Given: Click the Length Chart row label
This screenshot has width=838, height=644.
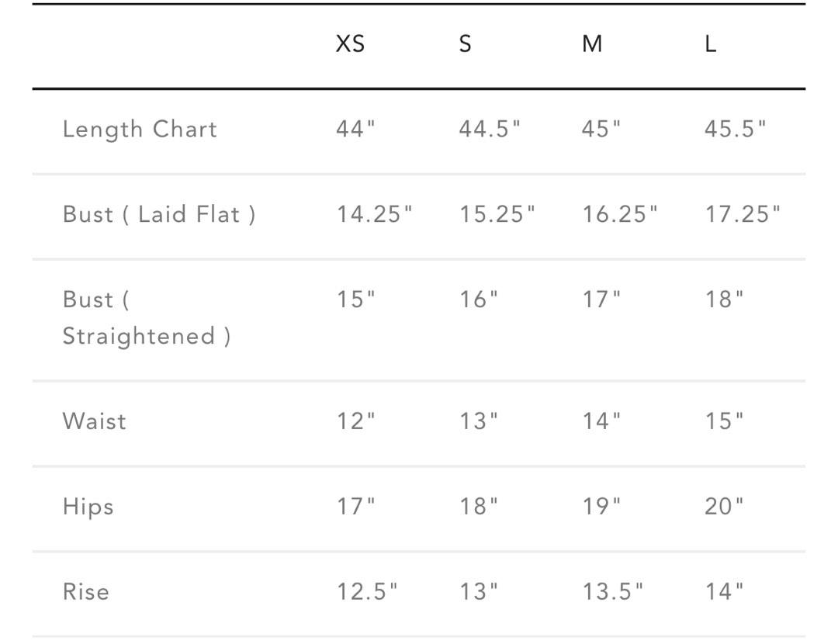Looking at the screenshot, I should [140, 129].
